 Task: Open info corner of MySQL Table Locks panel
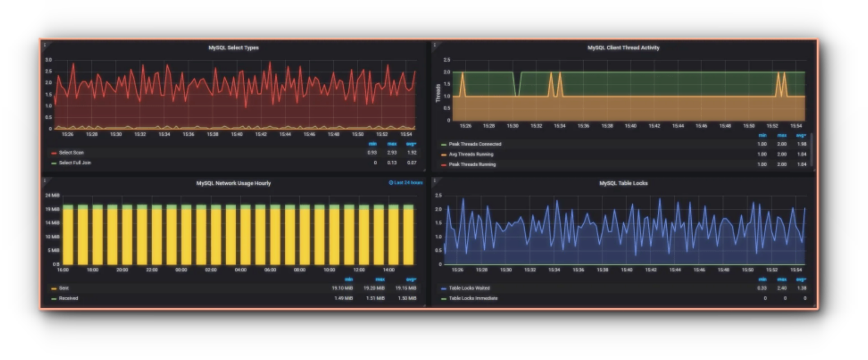[x=435, y=180]
